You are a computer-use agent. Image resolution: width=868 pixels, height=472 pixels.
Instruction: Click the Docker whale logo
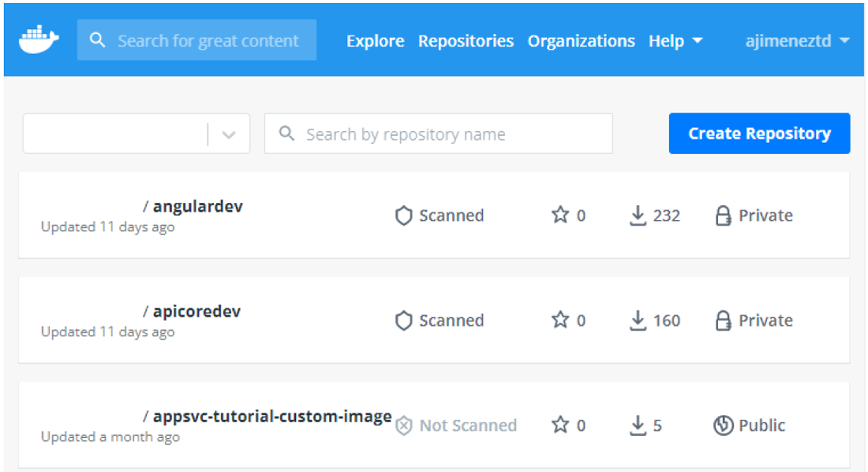click(39, 40)
